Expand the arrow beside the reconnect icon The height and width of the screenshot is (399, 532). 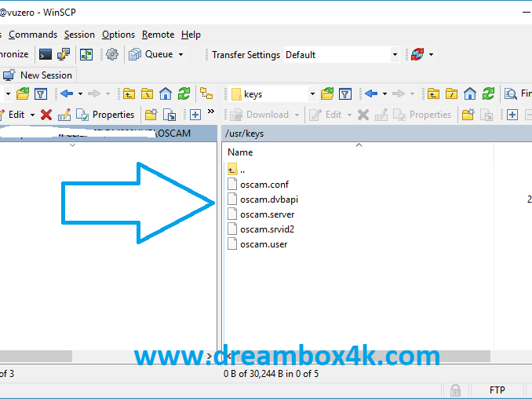[x=431, y=54]
